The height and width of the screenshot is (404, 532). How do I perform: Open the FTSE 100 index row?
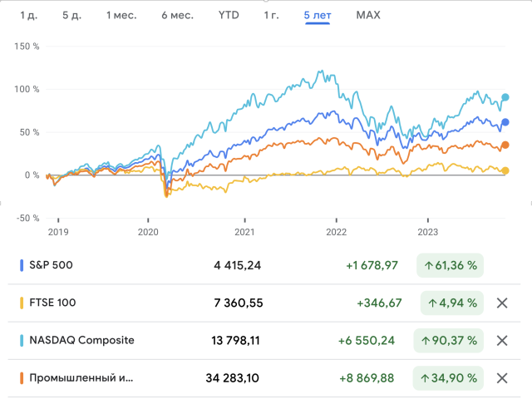(264, 303)
